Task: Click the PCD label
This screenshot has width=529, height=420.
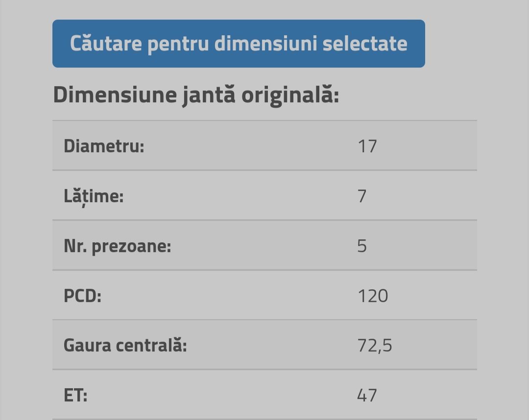Action: tap(82, 296)
